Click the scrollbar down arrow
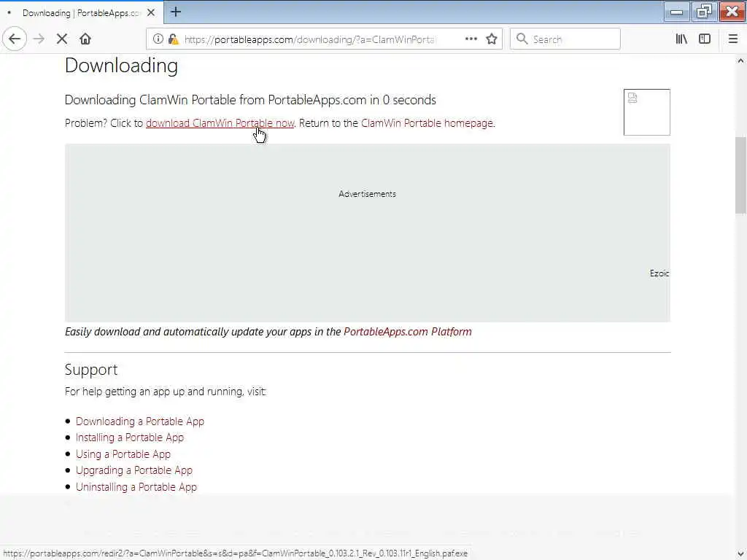747x560 pixels. click(740, 554)
